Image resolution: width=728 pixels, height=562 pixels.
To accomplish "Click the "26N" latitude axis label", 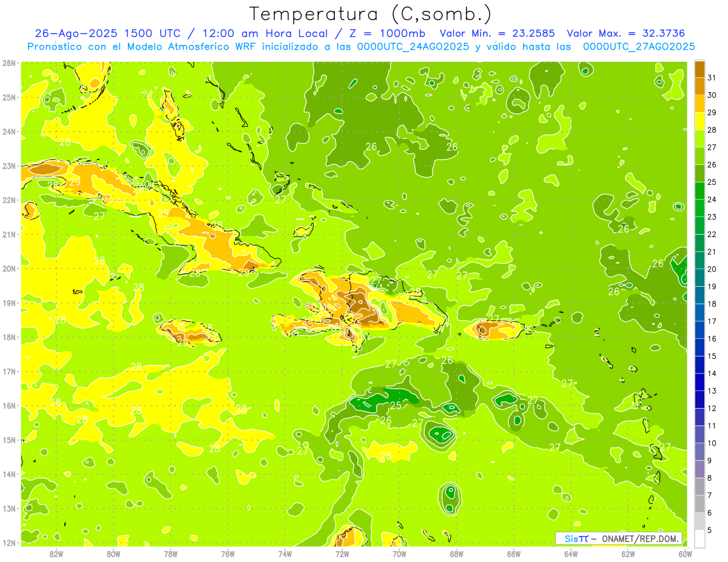I will point(9,63).
